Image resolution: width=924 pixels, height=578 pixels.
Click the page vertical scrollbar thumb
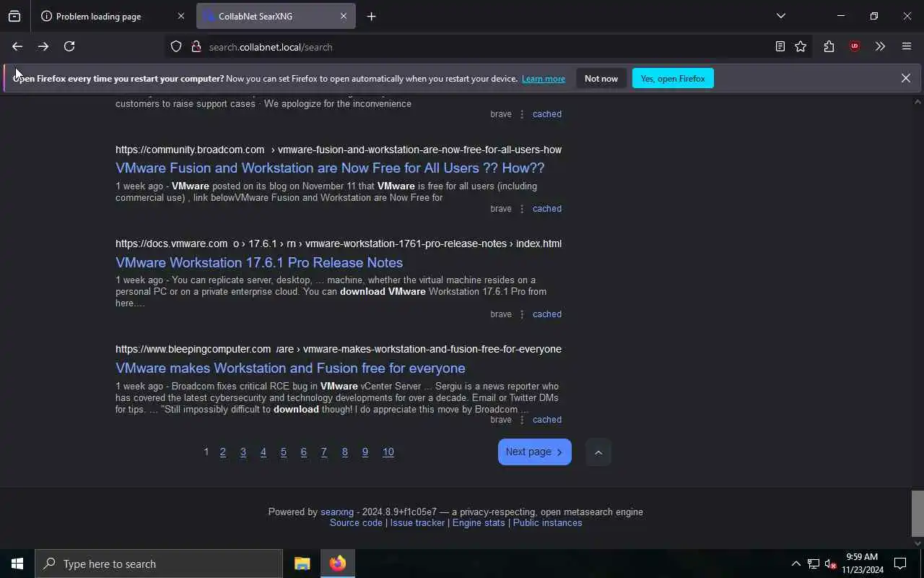[918, 513]
